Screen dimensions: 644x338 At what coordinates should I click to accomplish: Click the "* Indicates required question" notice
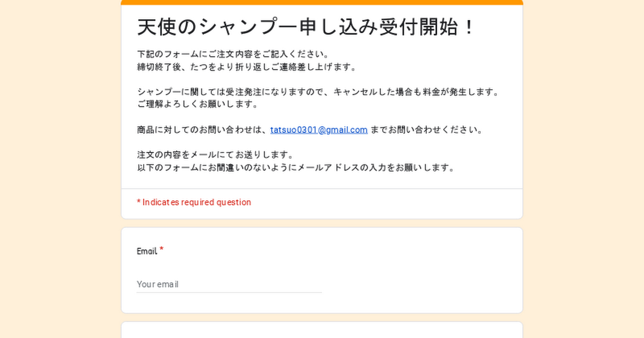coord(194,202)
